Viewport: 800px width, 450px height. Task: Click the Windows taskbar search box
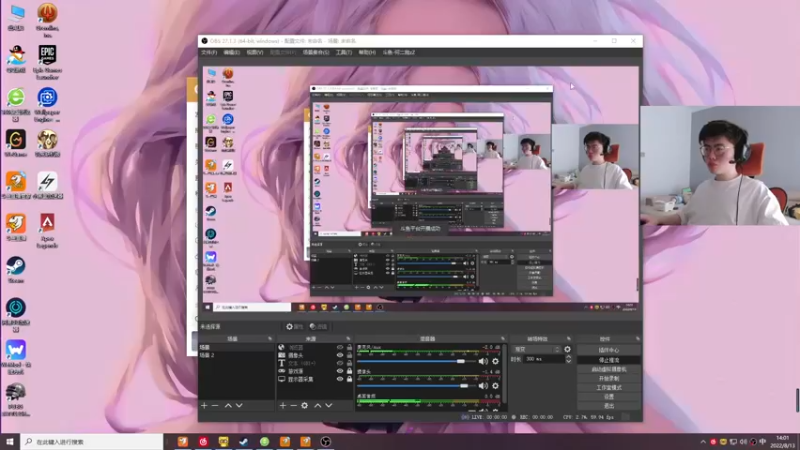point(92,441)
